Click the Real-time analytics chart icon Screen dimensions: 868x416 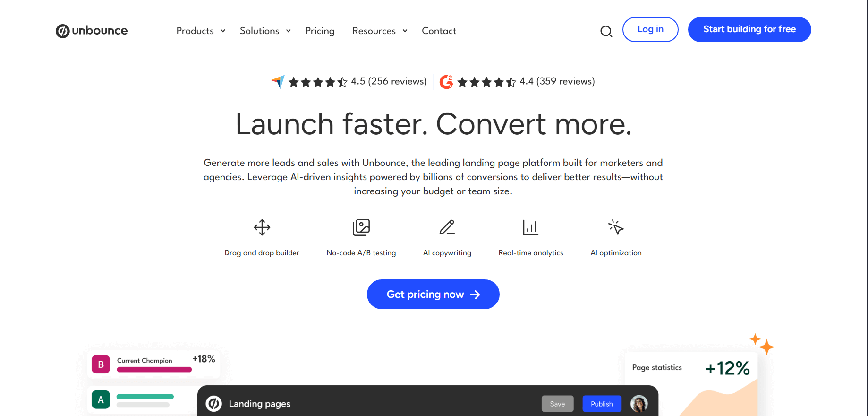click(x=531, y=227)
